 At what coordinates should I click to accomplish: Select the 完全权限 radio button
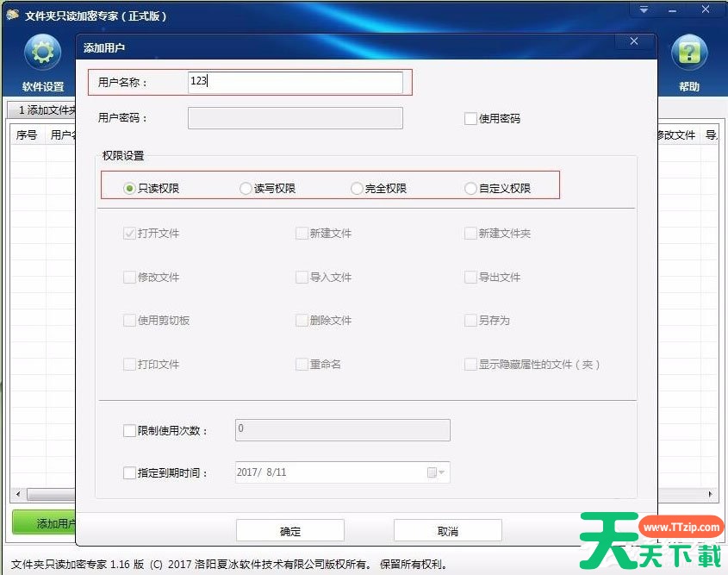pyautogui.click(x=357, y=188)
